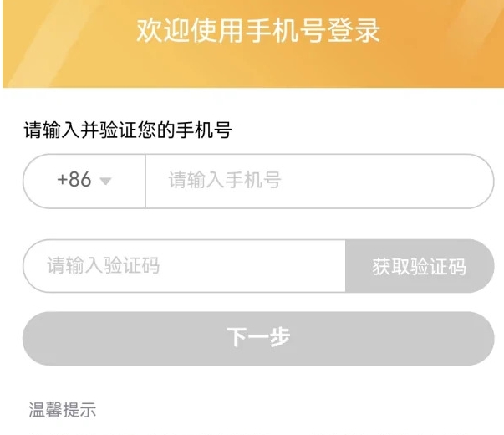Screen dimensions: 504x435
Task: Focus the 请输入验证码 verification code field
Action: pyautogui.click(x=184, y=267)
